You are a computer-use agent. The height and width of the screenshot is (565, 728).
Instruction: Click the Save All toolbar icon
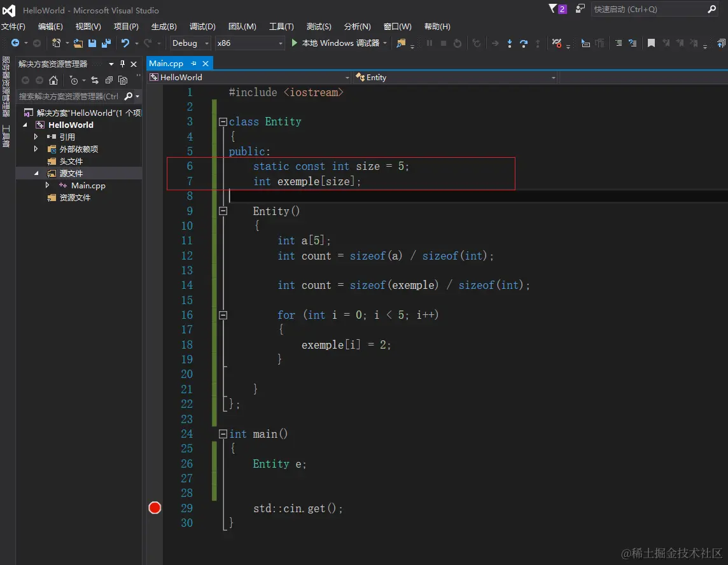coord(106,43)
